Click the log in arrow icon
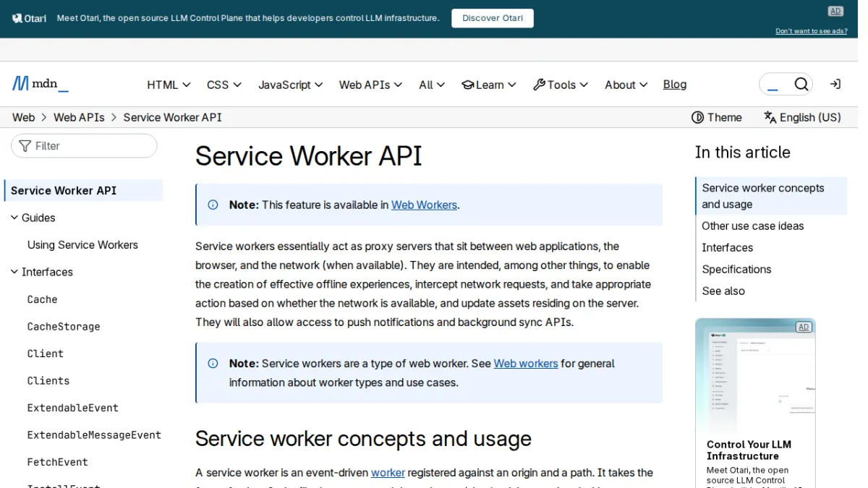This screenshot has height=488, width=868. (835, 85)
